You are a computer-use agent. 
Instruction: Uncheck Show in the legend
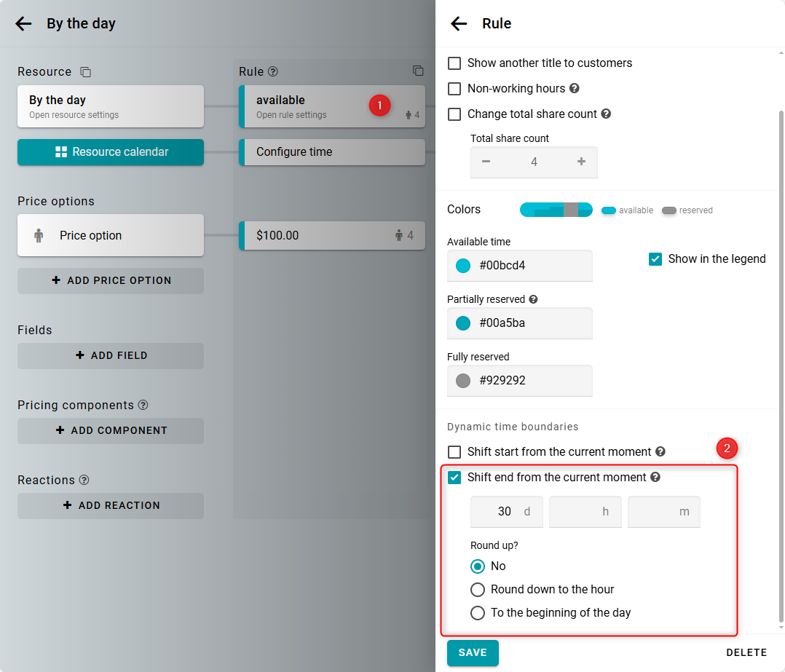655,259
